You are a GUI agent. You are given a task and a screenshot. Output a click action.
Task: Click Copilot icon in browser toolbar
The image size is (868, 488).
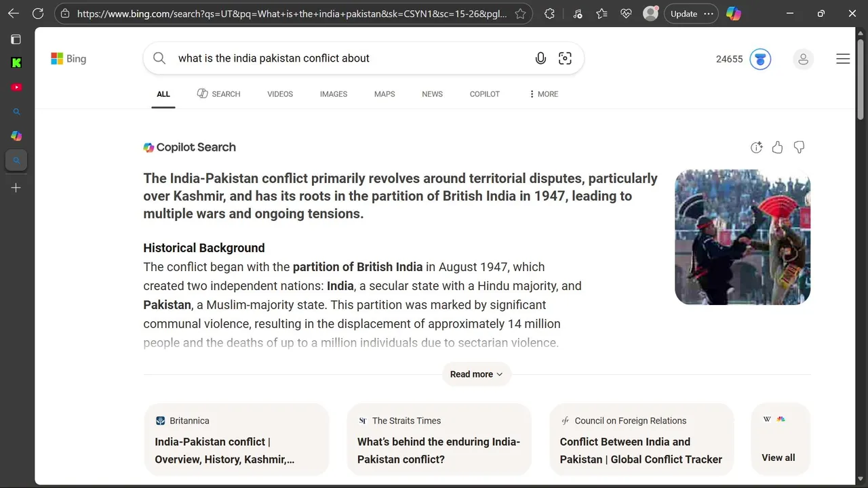(733, 14)
